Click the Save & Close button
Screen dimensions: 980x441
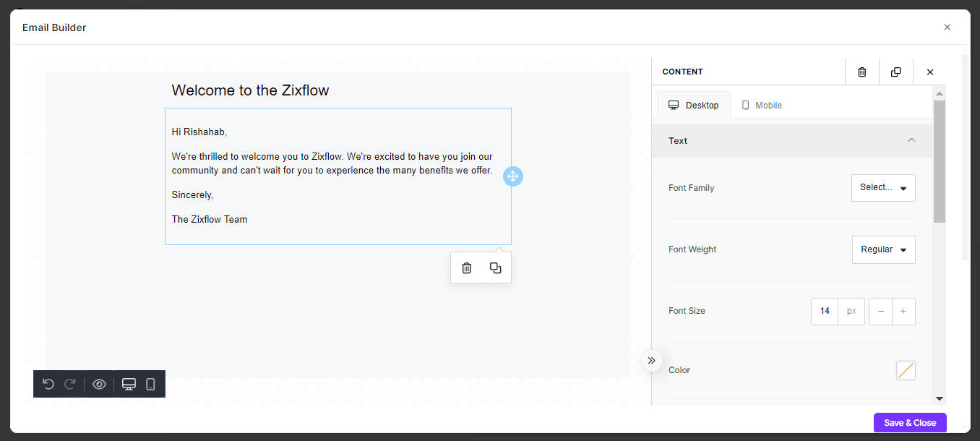point(909,423)
